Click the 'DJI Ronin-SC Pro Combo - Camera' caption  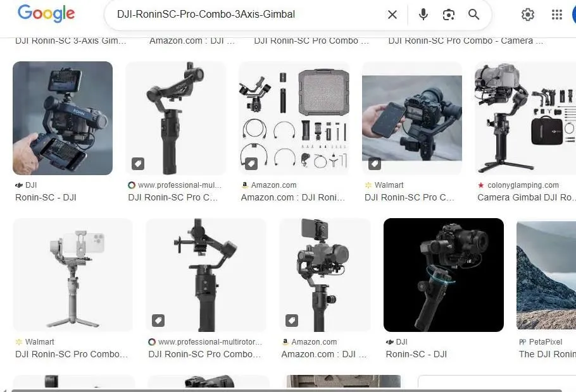click(x=465, y=40)
